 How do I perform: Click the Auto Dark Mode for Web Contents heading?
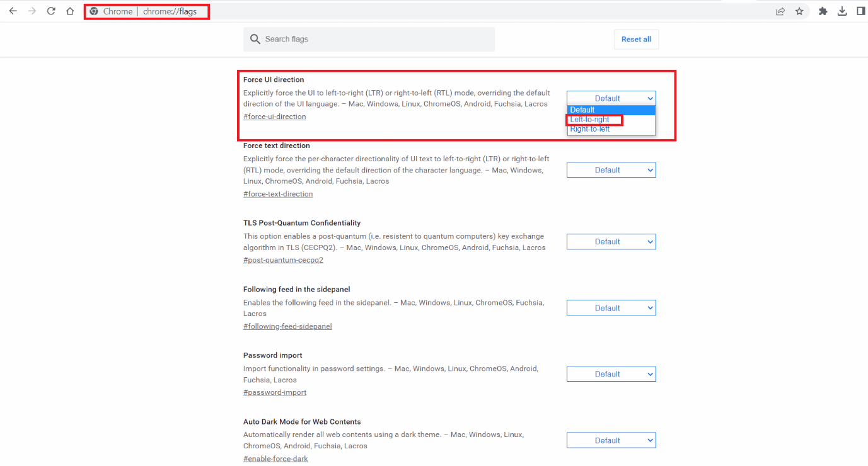click(x=302, y=422)
